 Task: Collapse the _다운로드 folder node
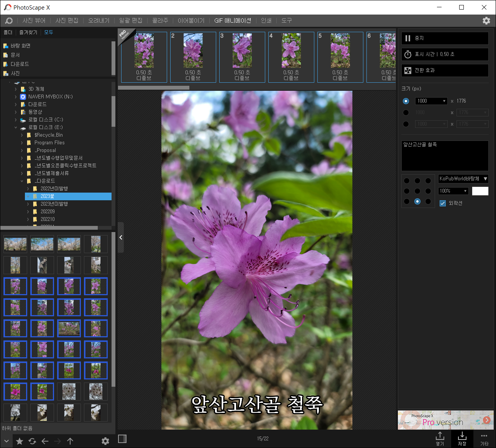click(22, 181)
